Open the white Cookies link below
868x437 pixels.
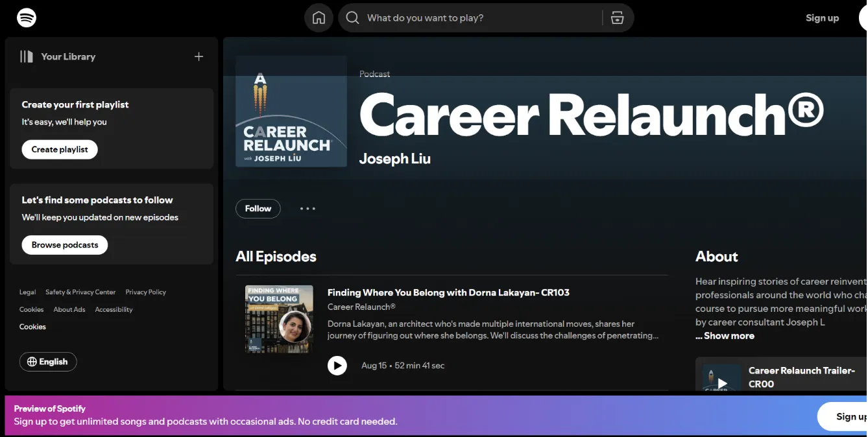coord(32,327)
